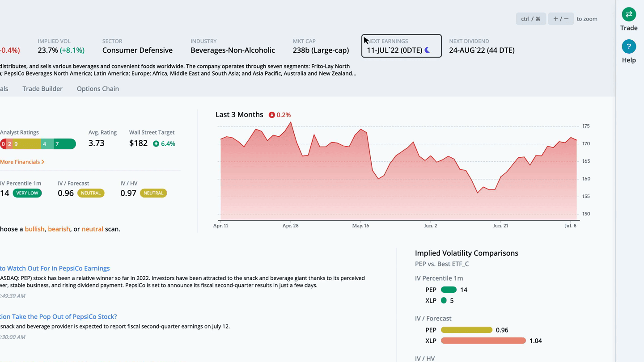Click the green 7 segment in Analyst Ratings
Image resolution: width=644 pixels, height=362 pixels.
(x=65, y=144)
